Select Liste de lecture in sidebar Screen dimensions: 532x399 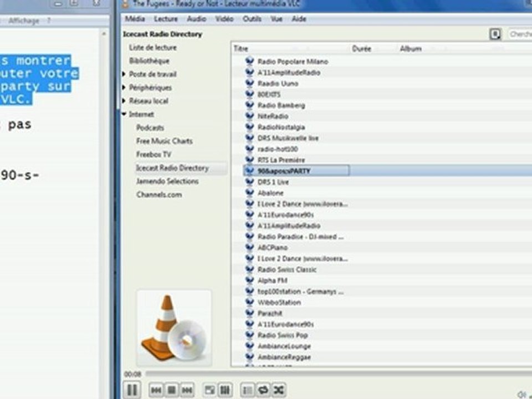(153, 48)
